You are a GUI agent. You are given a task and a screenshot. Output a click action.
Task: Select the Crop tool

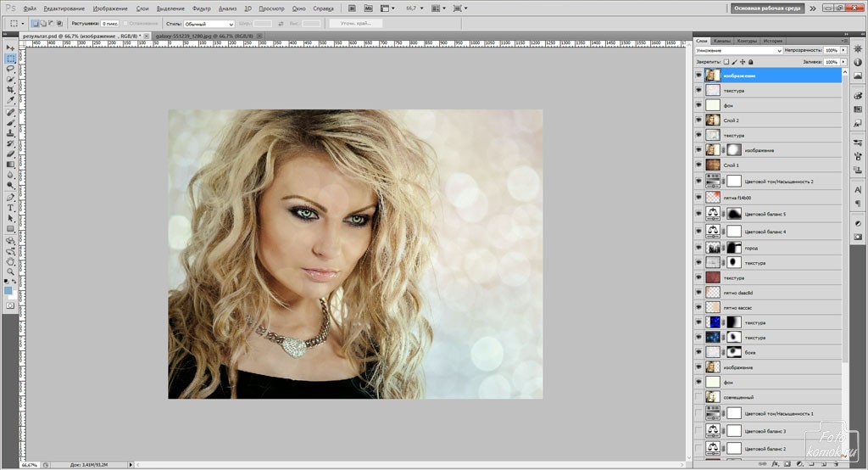(x=10, y=90)
